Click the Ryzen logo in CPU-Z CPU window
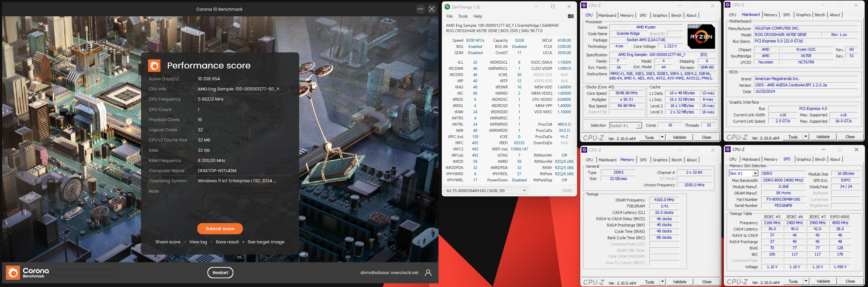 pyautogui.click(x=701, y=36)
